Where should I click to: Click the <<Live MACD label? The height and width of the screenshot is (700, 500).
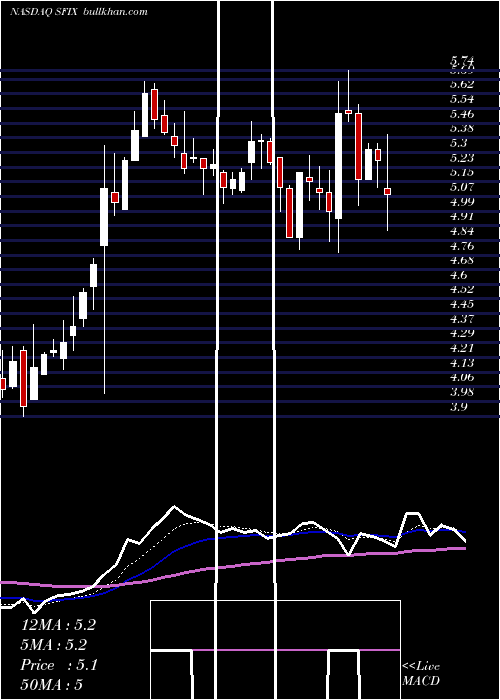click(x=421, y=674)
